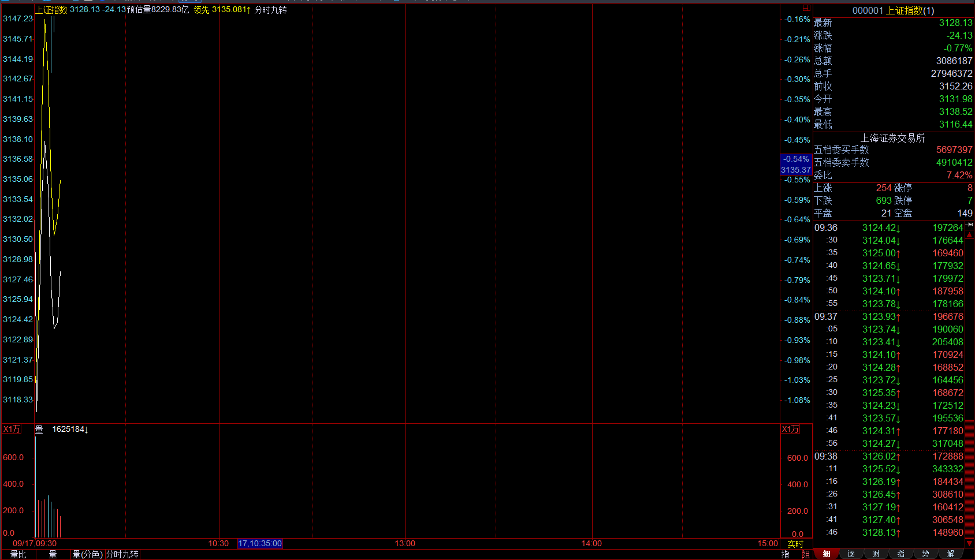Click the 指 button beside 组
Image resolution: width=975 pixels, height=560 pixels.
[786, 554]
